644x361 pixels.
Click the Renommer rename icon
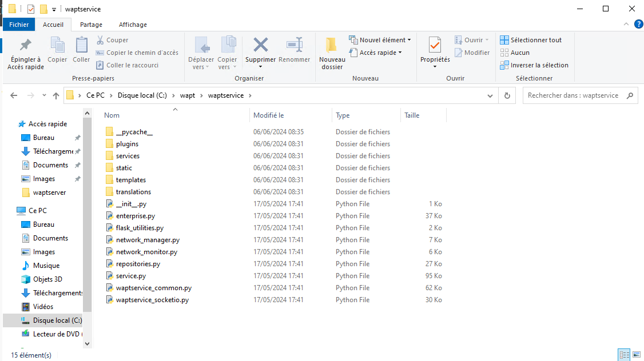(x=295, y=45)
